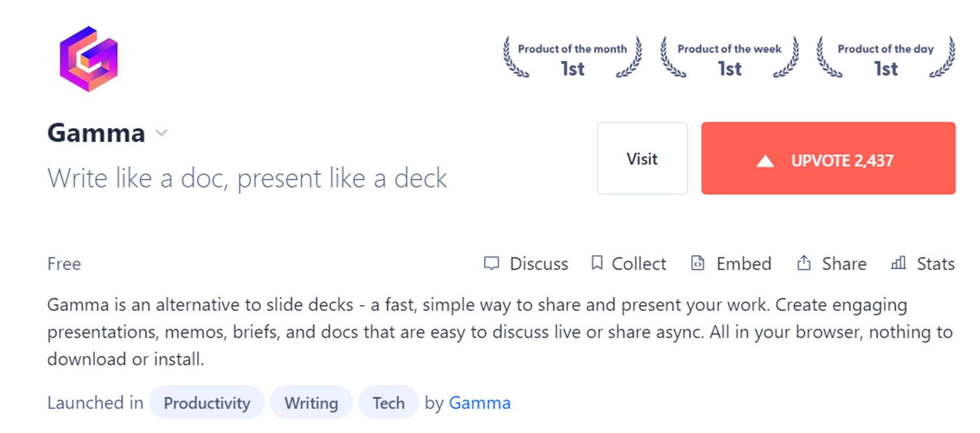Click the Stats bar chart icon
The height and width of the screenshot is (433, 980).
(898, 263)
